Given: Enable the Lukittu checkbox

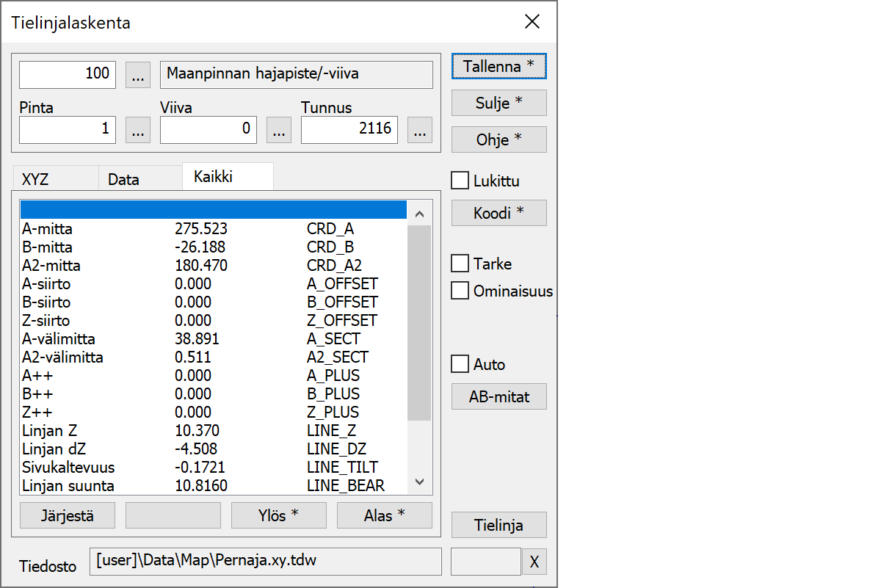Looking at the screenshot, I should pyautogui.click(x=460, y=181).
